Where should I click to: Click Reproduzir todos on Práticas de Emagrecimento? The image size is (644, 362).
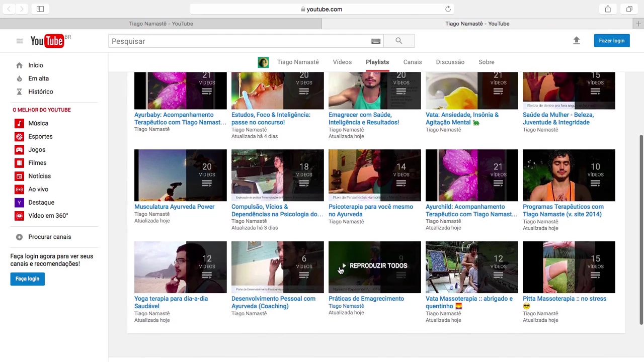coord(375,265)
